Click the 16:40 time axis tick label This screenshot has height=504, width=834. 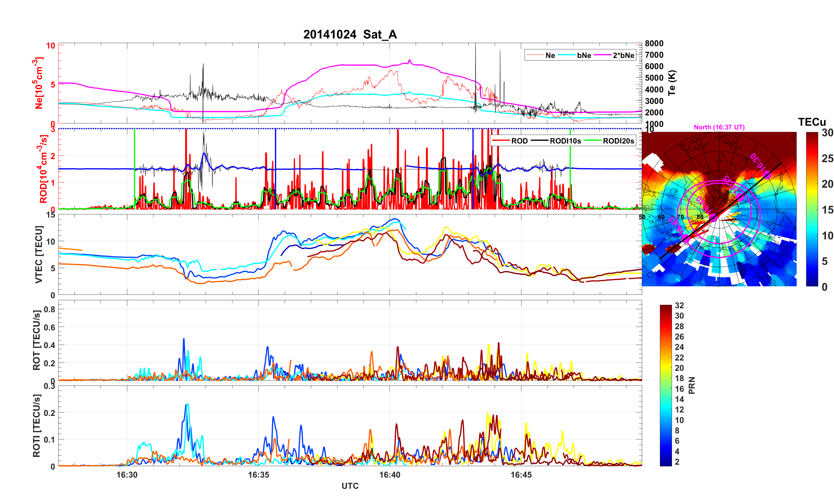click(x=390, y=474)
